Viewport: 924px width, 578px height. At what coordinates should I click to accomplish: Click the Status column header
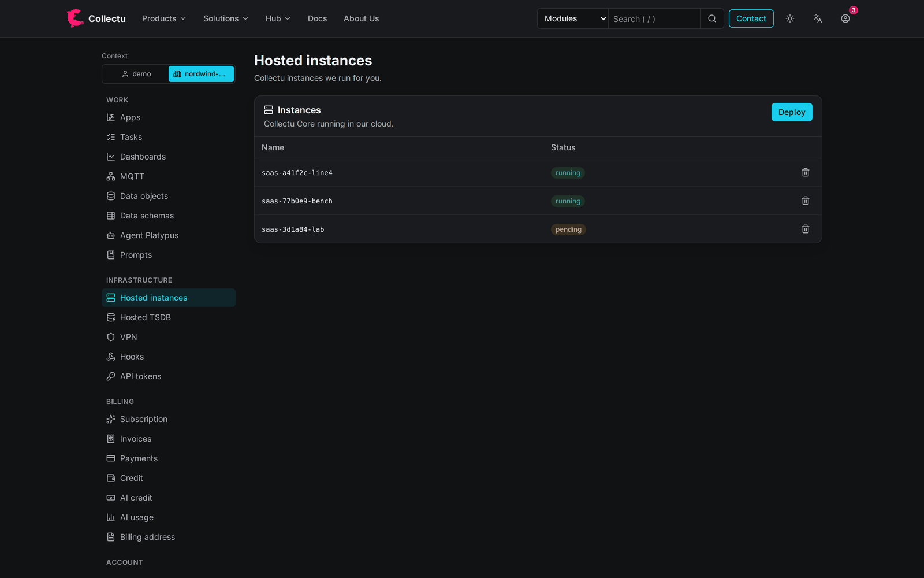click(x=563, y=147)
